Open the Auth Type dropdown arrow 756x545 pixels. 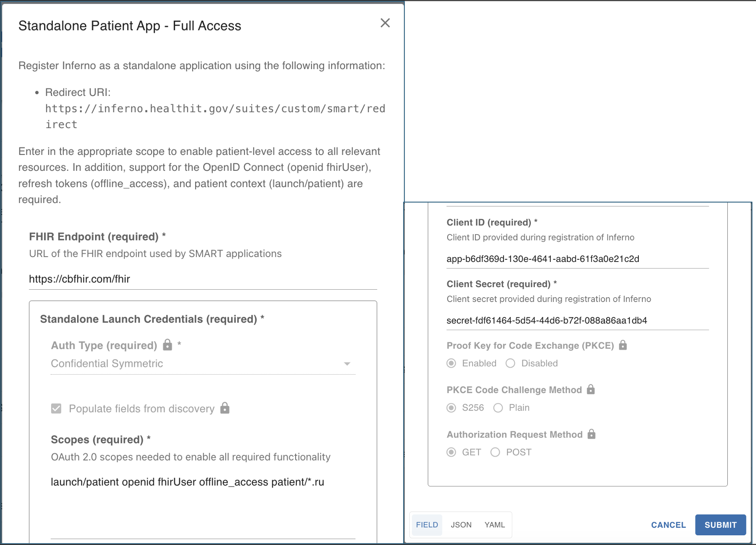pos(347,364)
